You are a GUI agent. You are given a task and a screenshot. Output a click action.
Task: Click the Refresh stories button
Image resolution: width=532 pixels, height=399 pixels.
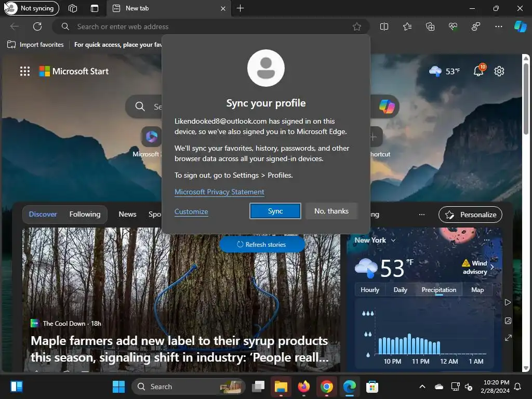pos(262,244)
